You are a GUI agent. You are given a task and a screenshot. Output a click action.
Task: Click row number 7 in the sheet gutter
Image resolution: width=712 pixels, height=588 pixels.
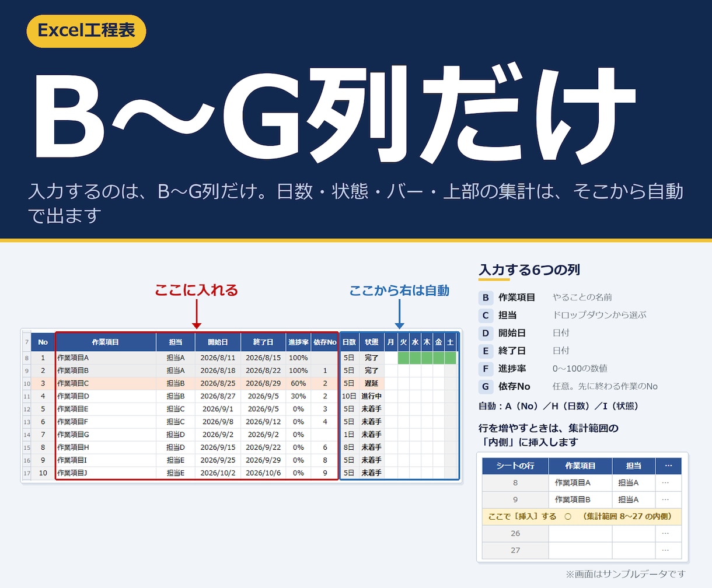tap(27, 342)
